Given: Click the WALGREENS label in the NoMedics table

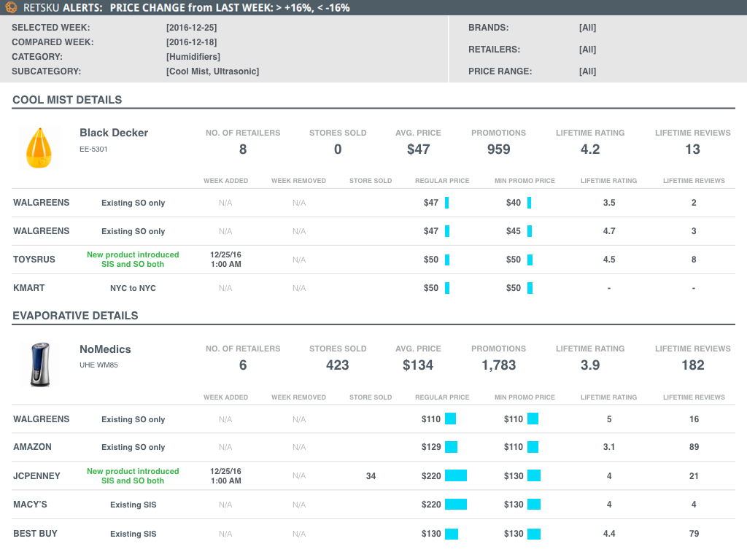Looking at the screenshot, I should tap(42, 419).
